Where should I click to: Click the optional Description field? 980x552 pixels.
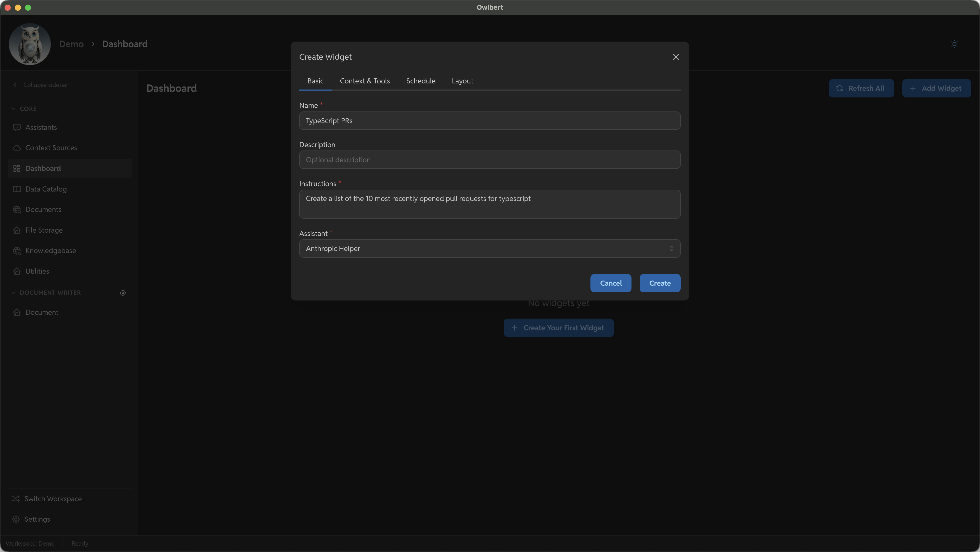[489, 159]
